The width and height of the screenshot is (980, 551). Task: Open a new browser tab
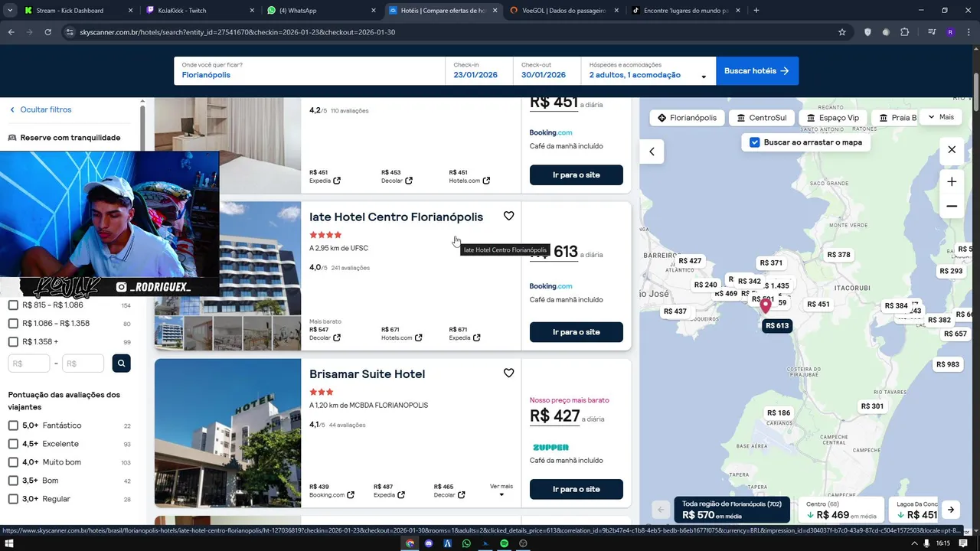(756, 11)
